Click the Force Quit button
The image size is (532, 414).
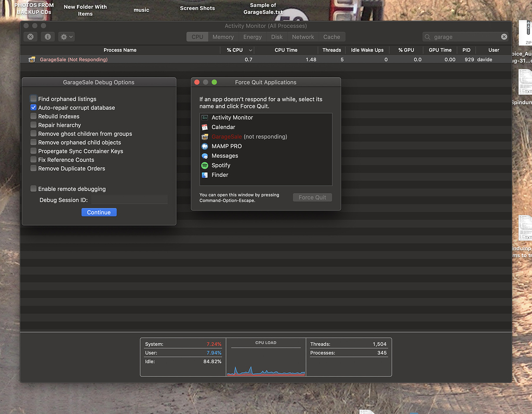click(x=312, y=197)
